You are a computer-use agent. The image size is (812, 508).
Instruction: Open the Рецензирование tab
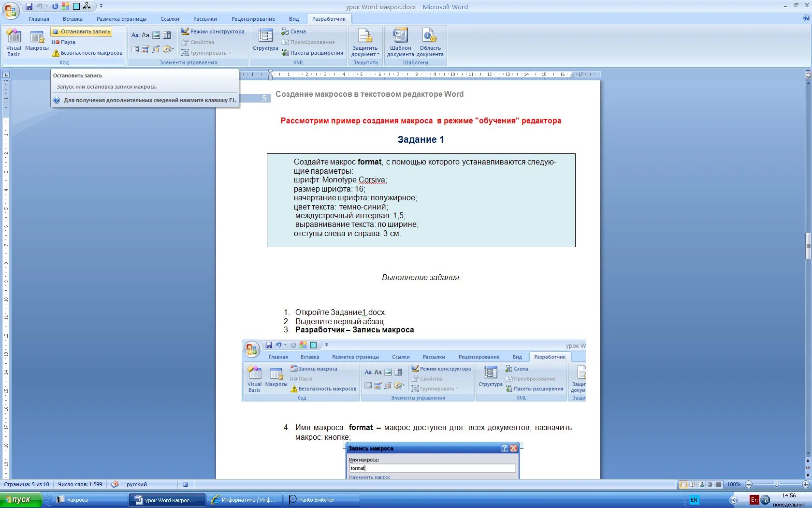(x=253, y=19)
